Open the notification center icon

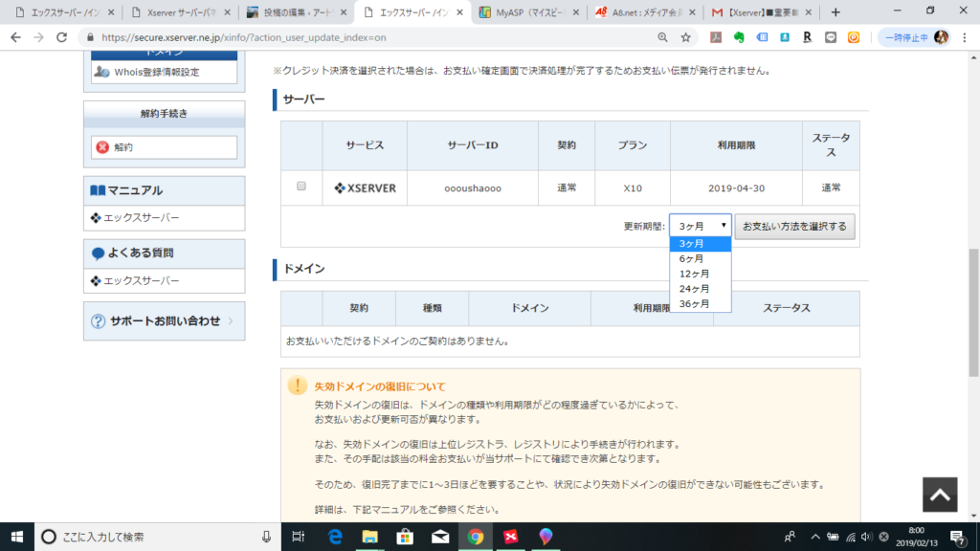(x=958, y=537)
